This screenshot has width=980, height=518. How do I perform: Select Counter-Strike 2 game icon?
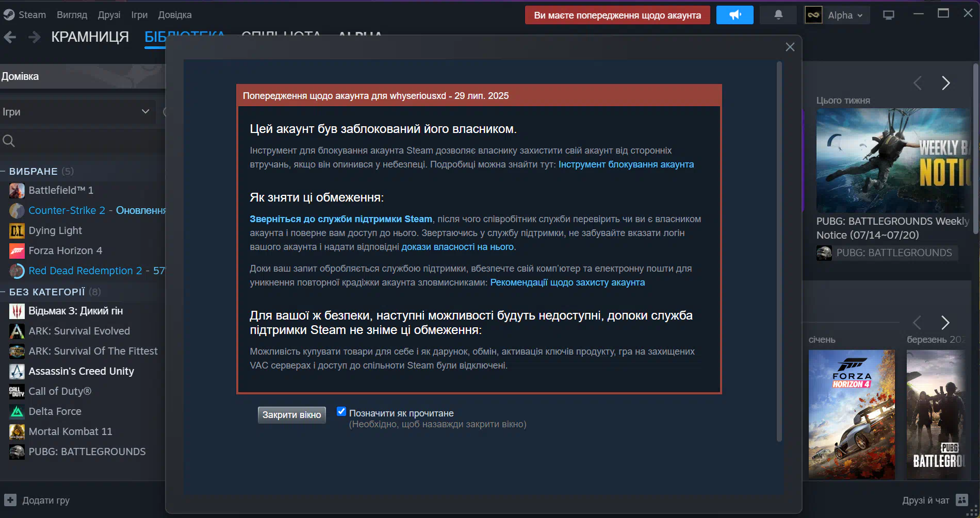pyautogui.click(x=17, y=211)
